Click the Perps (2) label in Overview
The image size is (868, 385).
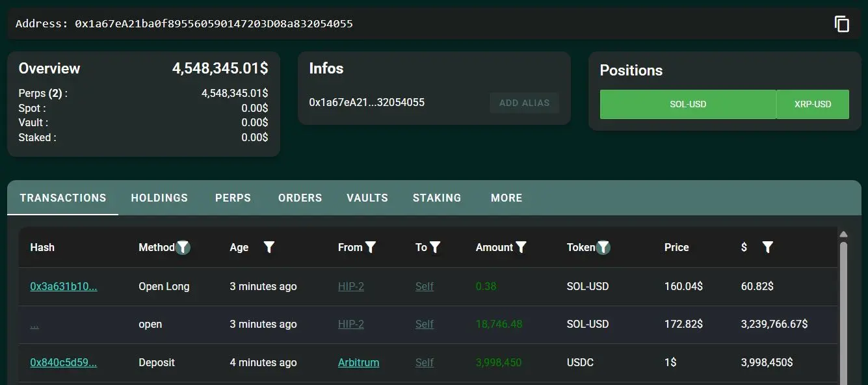[x=43, y=94]
